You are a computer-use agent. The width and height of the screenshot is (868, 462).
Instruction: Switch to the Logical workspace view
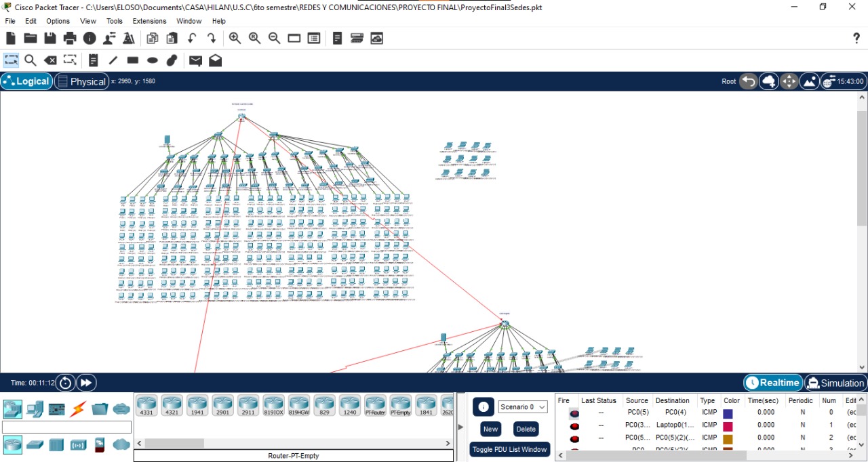point(26,81)
